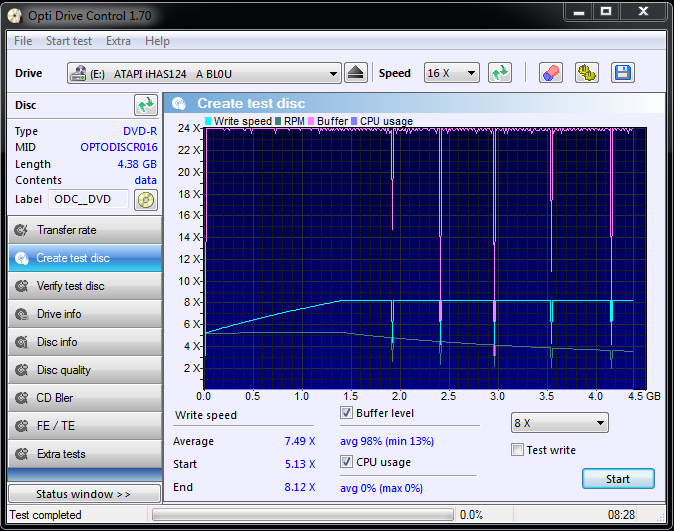Click the Length value 4.38 GB

pyautogui.click(x=137, y=164)
